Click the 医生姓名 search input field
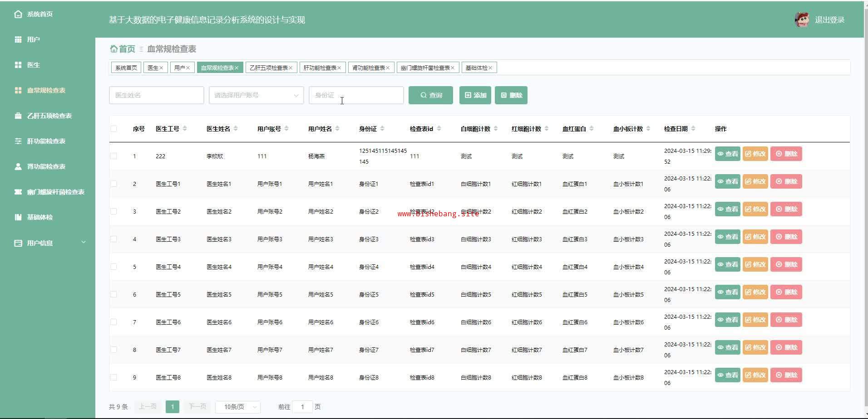The height and width of the screenshot is (419, 868). (156, 95)
